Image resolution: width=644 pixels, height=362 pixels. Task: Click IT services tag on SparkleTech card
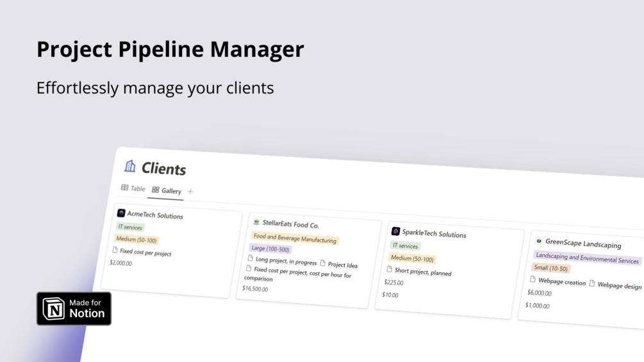405,245
